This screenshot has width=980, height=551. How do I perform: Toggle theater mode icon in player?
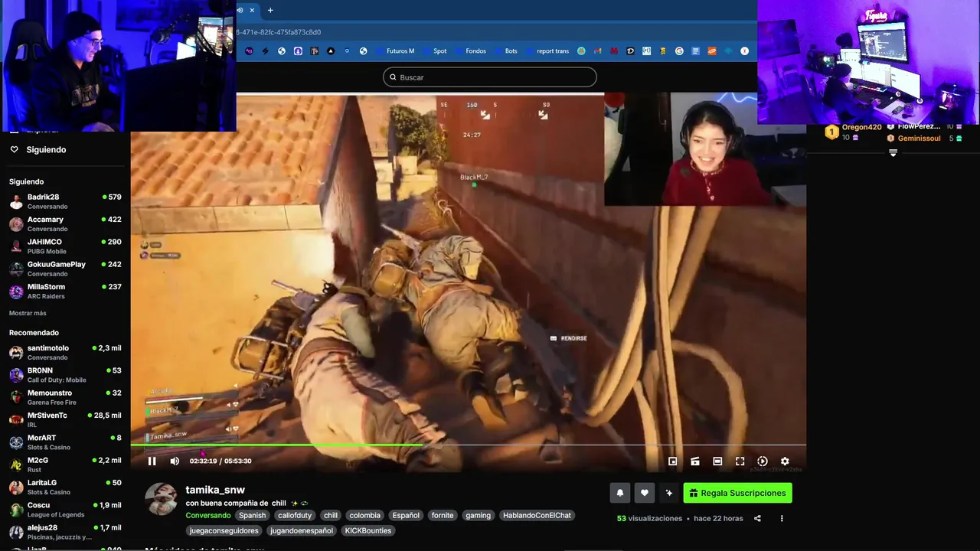pyautogui.click(x=717, y=461)
